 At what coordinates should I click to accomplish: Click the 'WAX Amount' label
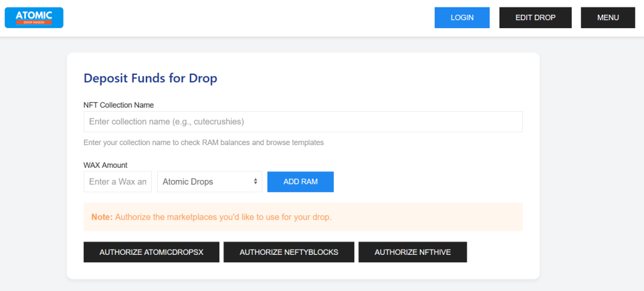tap(106, 165)
